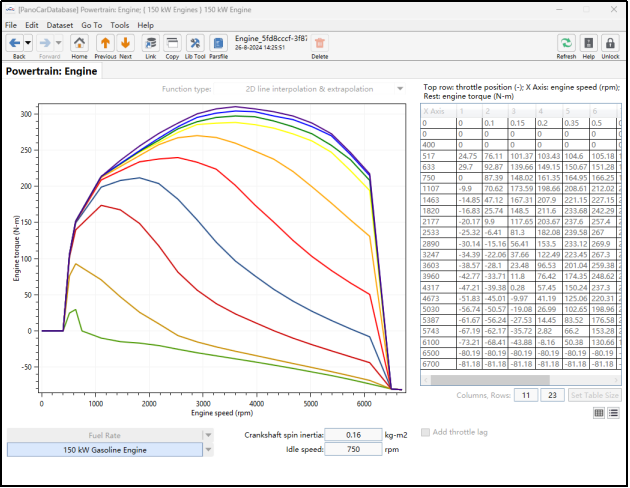This screenshot has height=488, width=630.
Task: Select the Next down-arrow icon
Action: [x=125, y=43]
